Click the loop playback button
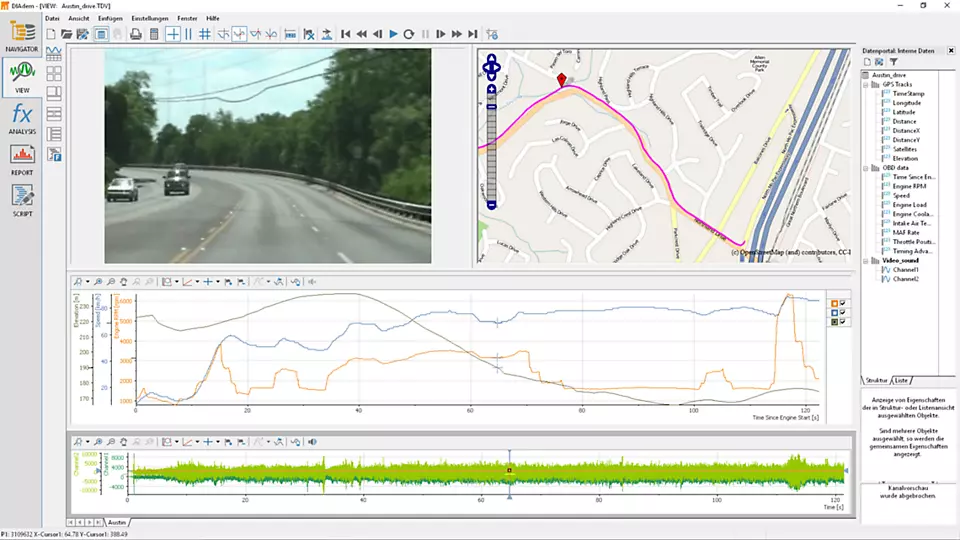The width and height of the screenshot is (960, 540). coord(409,34)
